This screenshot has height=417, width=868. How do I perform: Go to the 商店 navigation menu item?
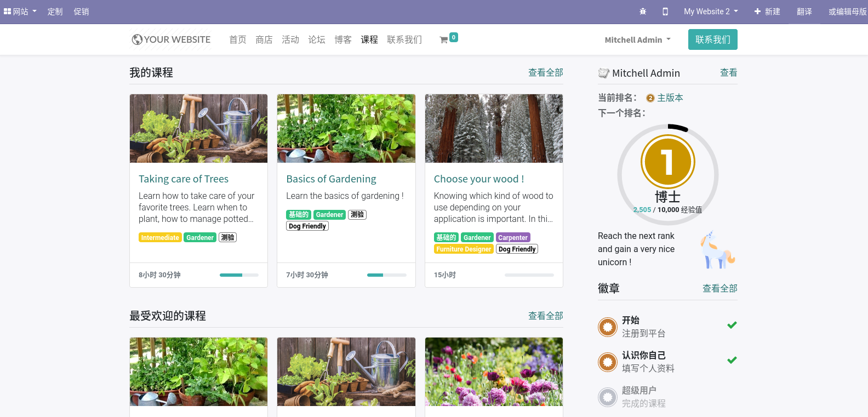(x=264, y=40)
